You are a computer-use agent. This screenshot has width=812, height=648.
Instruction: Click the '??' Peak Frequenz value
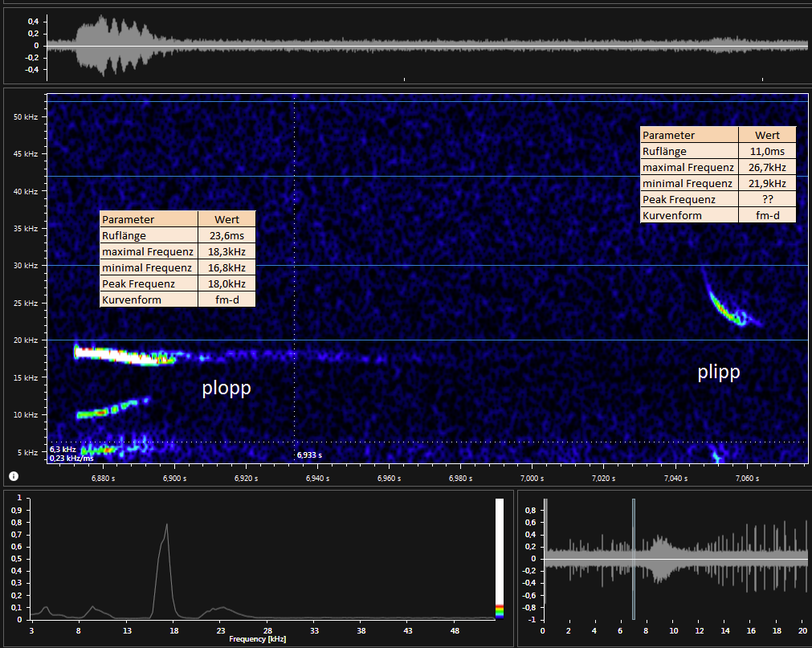point(767,199)
